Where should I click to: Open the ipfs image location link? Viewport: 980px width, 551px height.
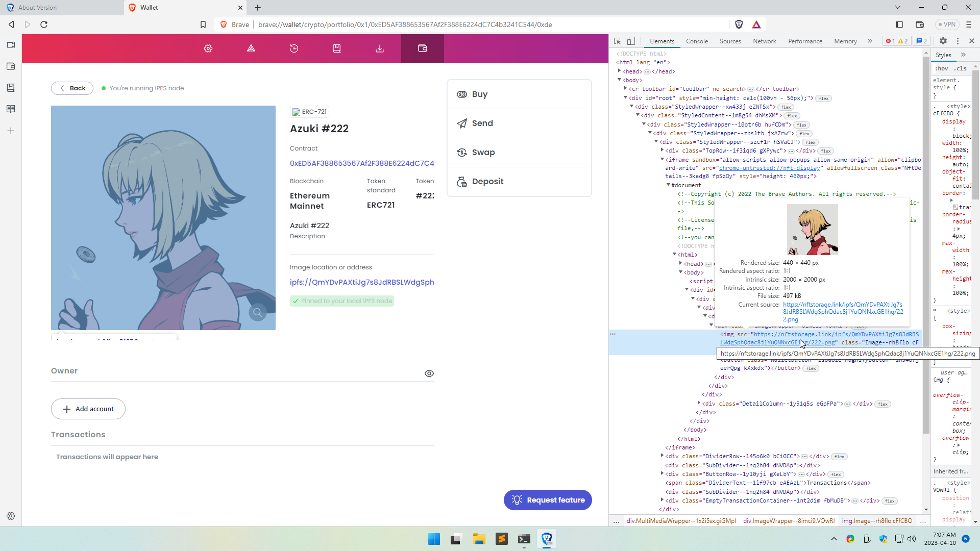361,282
